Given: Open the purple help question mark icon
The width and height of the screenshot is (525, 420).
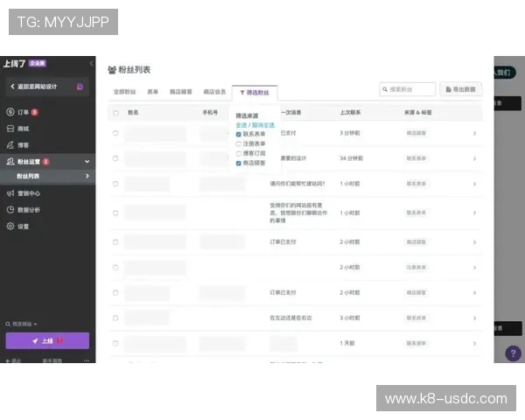Looking at the screenshot, I should (513, 353).
